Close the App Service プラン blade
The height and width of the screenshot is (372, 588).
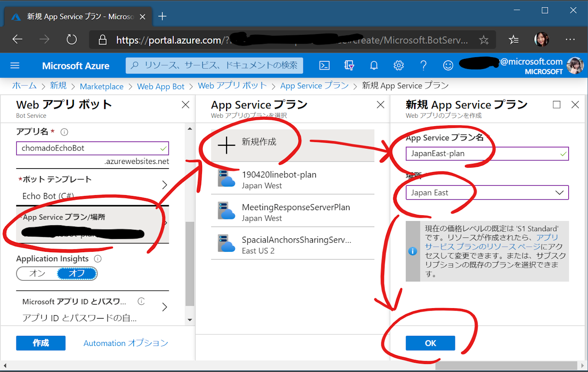pyautogui.click(x=381, y=105)
